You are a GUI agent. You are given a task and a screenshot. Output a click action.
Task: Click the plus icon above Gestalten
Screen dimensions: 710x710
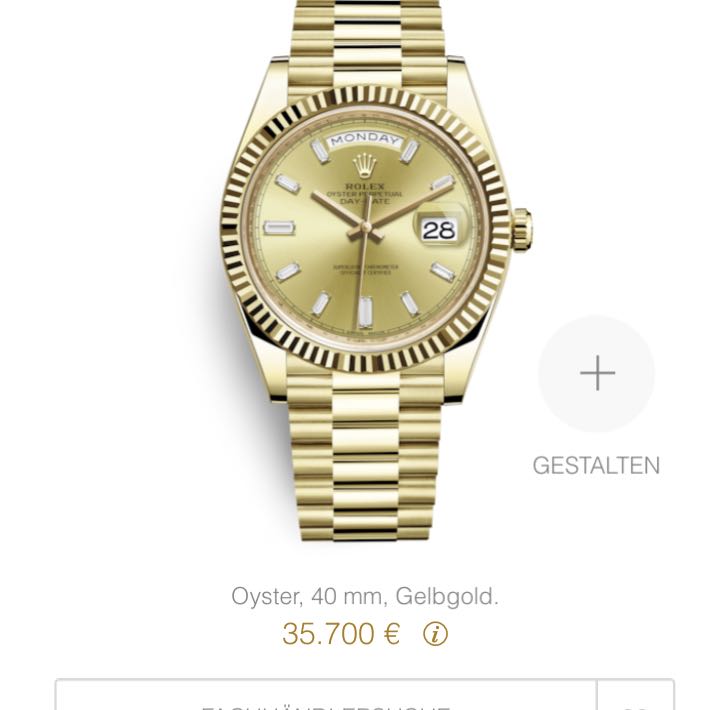coord(597,373)
